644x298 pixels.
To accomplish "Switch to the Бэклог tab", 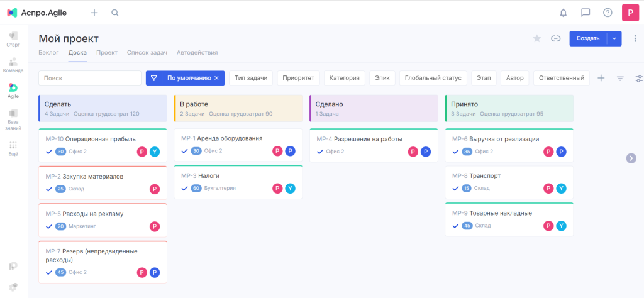I will [x=48, y=53].
